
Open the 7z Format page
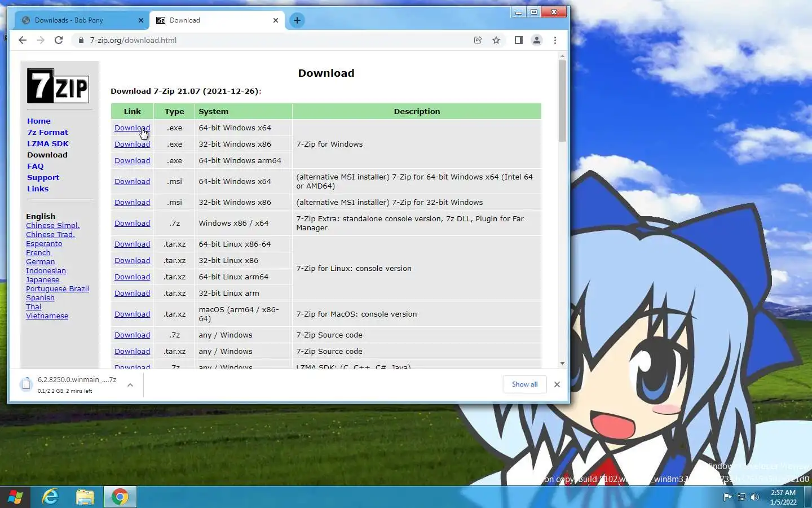[47, 132]
